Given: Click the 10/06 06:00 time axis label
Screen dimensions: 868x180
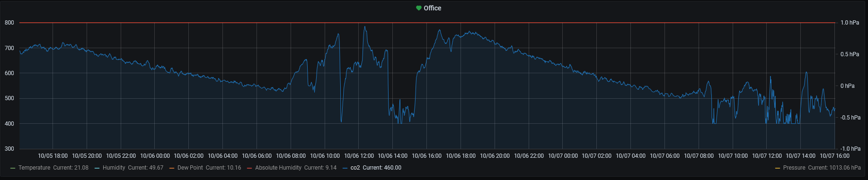Looking at the screenshot, I should (257, 156).
